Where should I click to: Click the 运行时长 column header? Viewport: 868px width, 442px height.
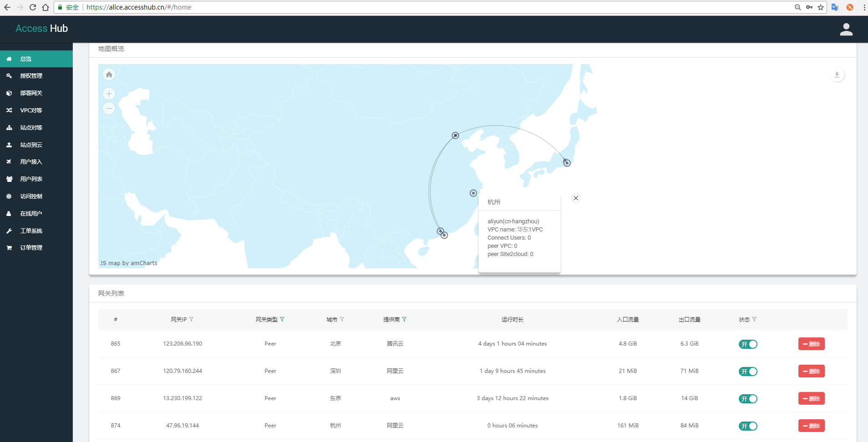click(x=512, y=320)
